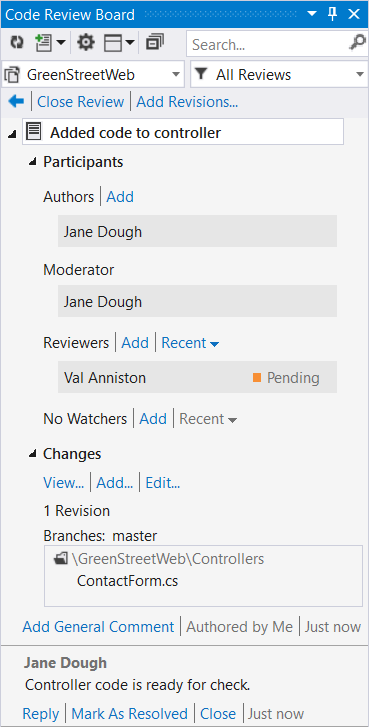Open the Recent reviewers dropdown
The image size is (369, 727).
[x=190, y=343]
